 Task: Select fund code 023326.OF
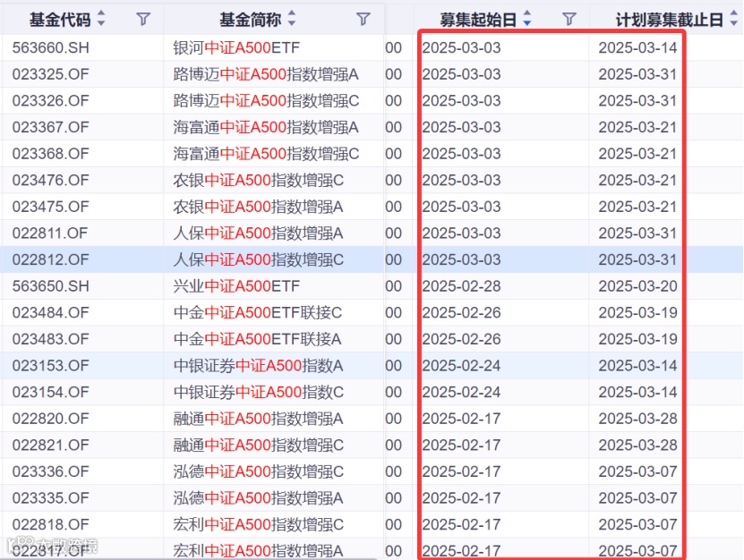pyautogui.click(x=51, y=101)
